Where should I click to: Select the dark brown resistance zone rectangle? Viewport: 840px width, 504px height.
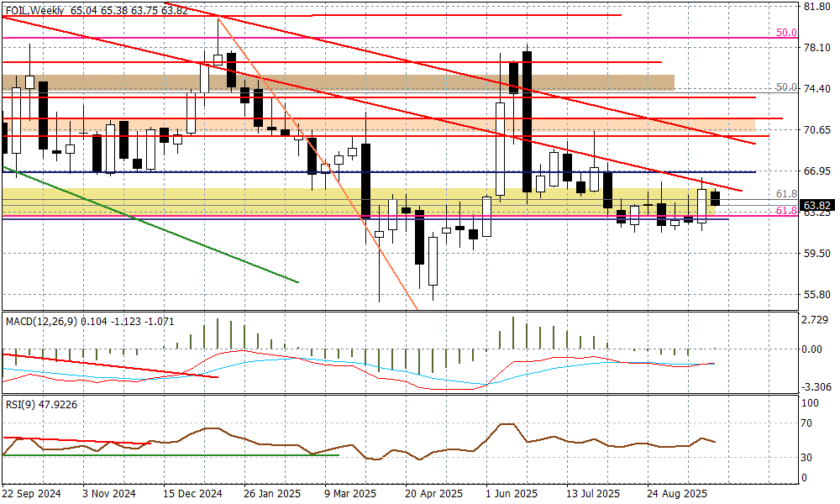point(336,82)
